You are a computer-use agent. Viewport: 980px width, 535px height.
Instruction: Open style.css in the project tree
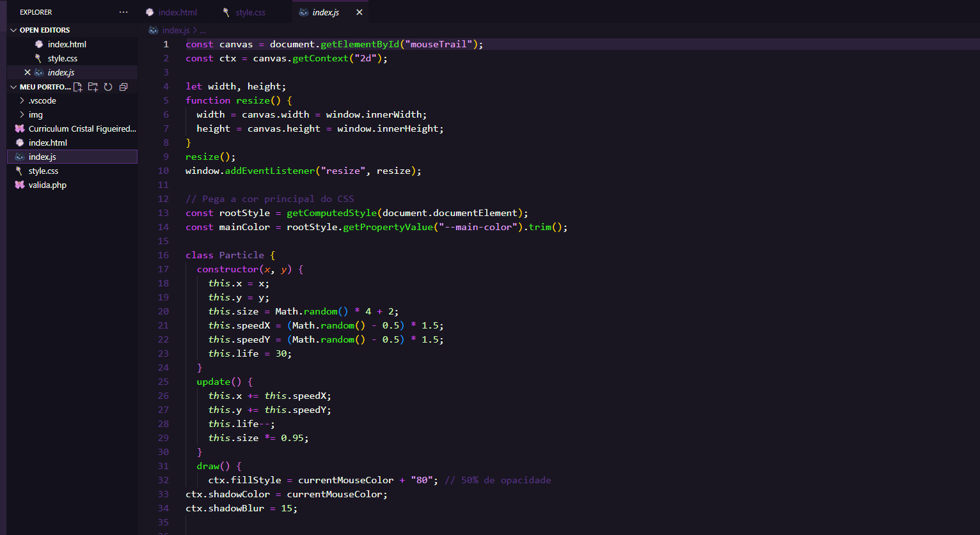72,171
